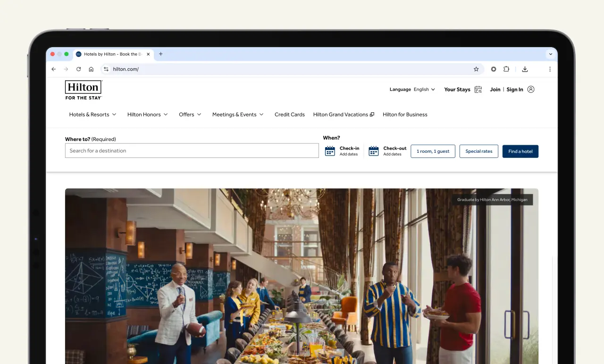This screenshot has height=364, width=604.
Task: Expand the Language English dropdown
Action: coord(432,89)
